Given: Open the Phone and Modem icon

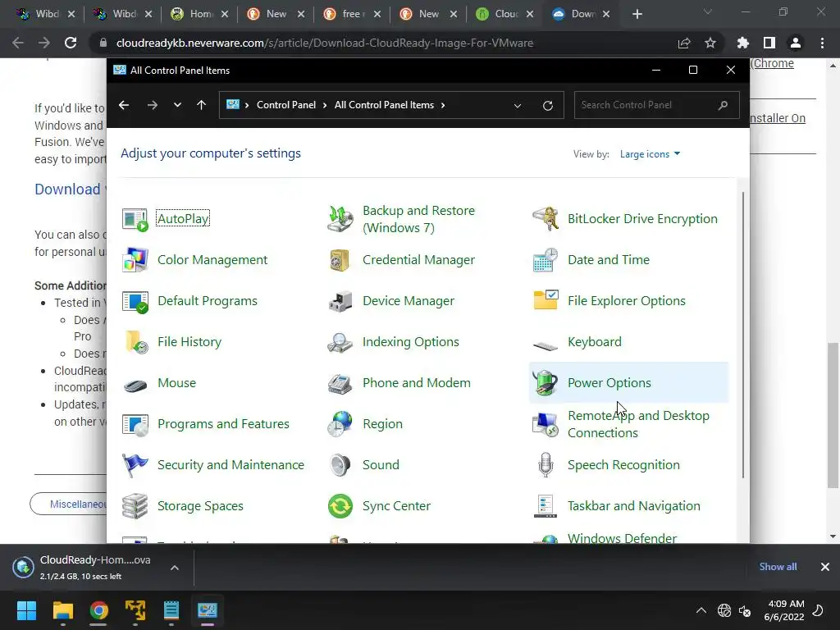Looking at the screenshot, I should [340, 383].
